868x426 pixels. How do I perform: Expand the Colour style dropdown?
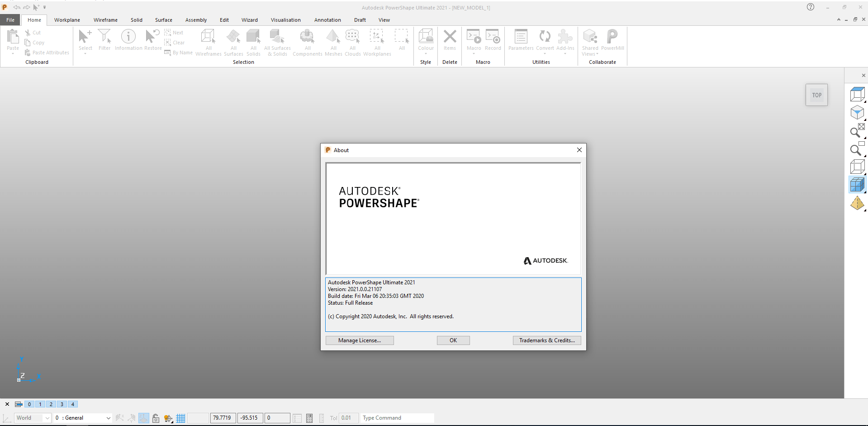coord(426,54)
